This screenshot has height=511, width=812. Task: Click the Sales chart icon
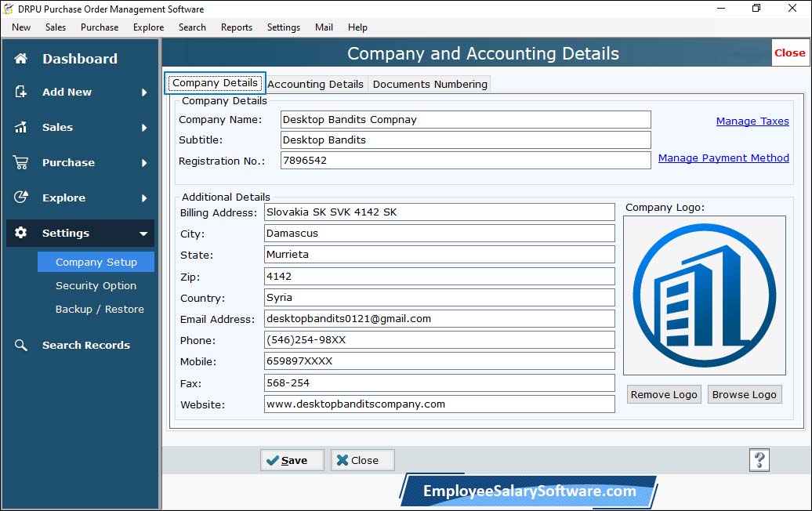click(20, 127)
